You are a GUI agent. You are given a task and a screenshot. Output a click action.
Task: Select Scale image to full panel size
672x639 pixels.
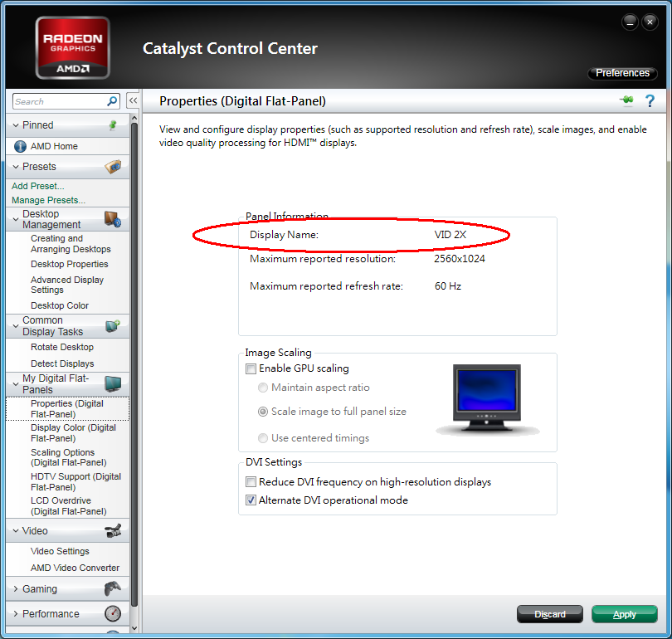click(x=263, y=412)
